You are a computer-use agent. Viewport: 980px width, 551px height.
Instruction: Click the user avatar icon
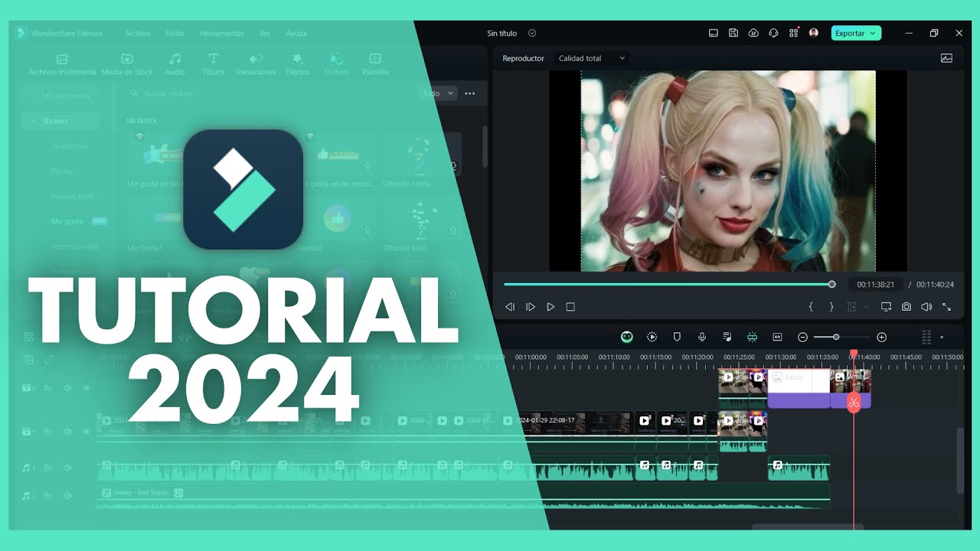813,33
